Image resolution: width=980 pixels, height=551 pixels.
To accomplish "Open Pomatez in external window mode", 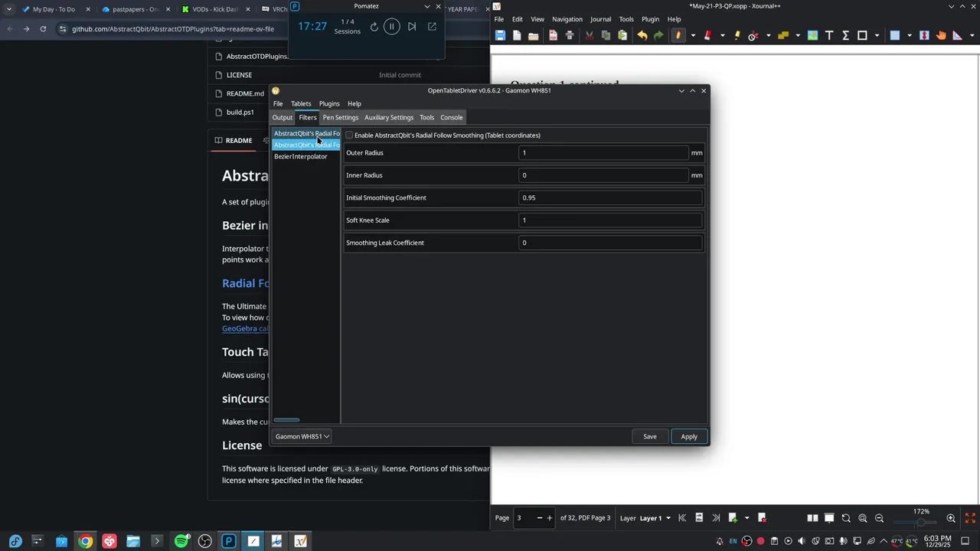I will coord(432,27).
